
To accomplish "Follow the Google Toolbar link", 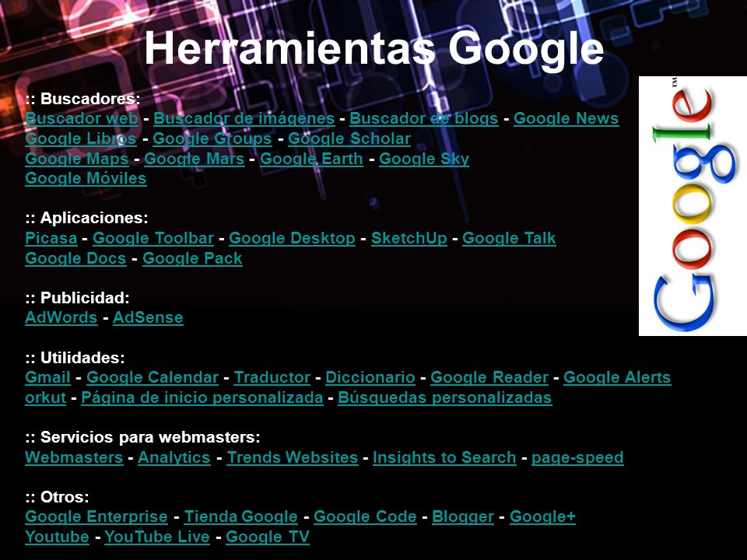I will pyautogui.click(x=153, y=238).
